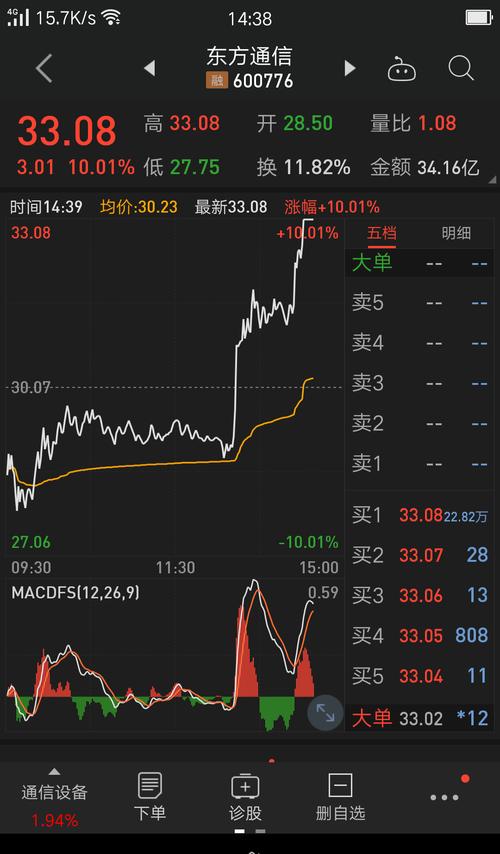Tap 4G signal bars in status bar
Viewport: 500px width, 854px height.
click(18, 17)
